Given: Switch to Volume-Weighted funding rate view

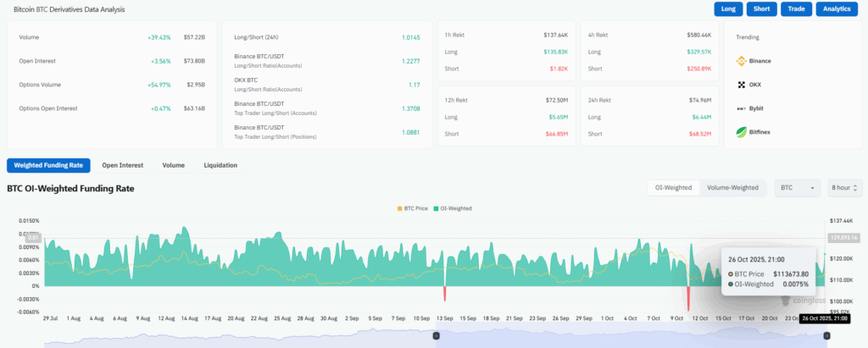Looking at the screenshot, I should click(x=732, y=187).
